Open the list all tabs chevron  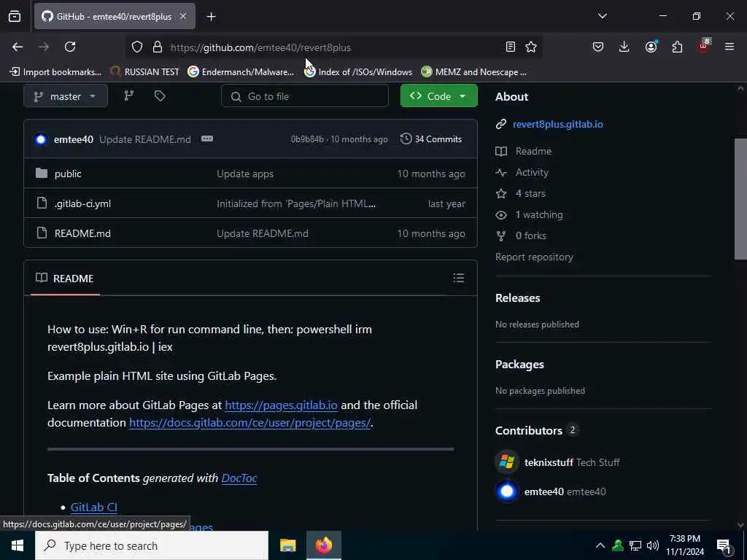[602, 16]
